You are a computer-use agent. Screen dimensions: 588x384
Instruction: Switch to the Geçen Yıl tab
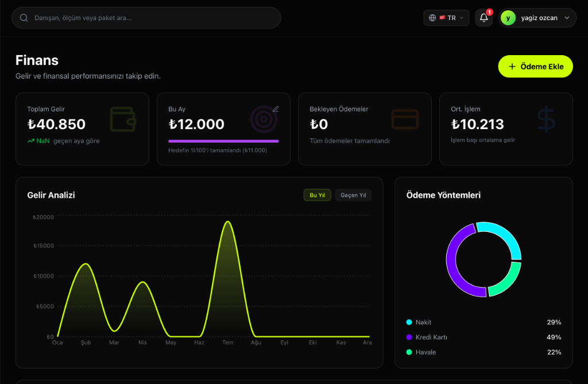pyautogui.click(x=353, y=195)
